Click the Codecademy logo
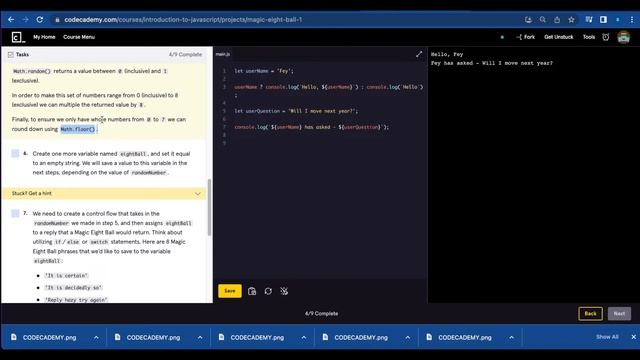This screenshot has width=640, height=360. pos(18,37)
